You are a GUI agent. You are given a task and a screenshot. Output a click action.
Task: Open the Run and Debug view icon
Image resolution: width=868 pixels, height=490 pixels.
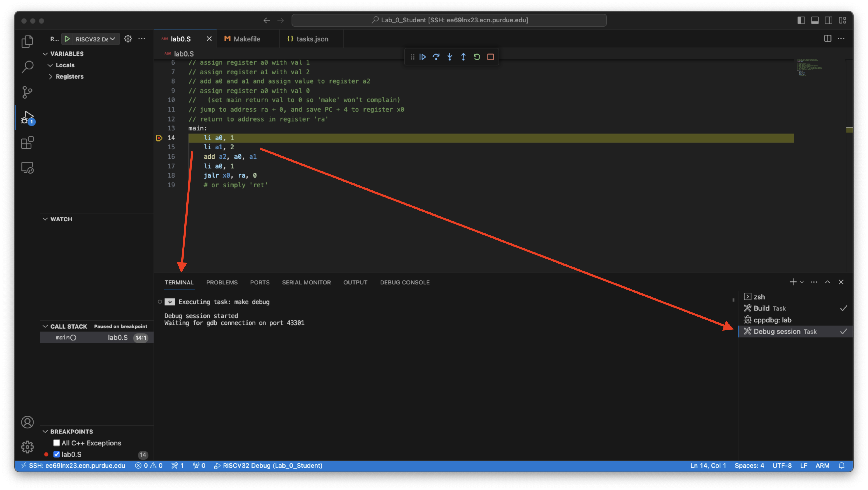pos(27,118)
